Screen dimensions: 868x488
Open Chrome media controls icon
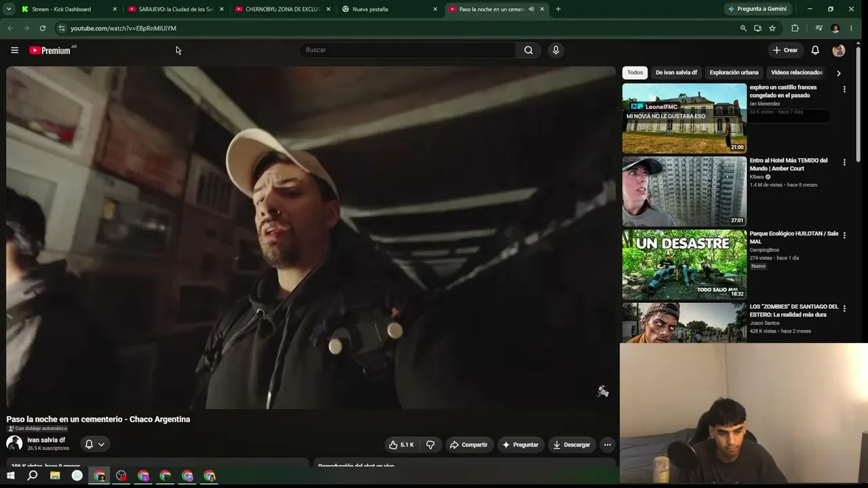pos(818,28)
